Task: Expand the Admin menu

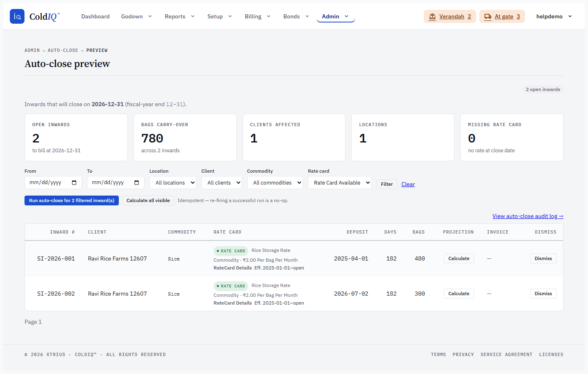Action: pyautogui.click(x=336, y=16)
